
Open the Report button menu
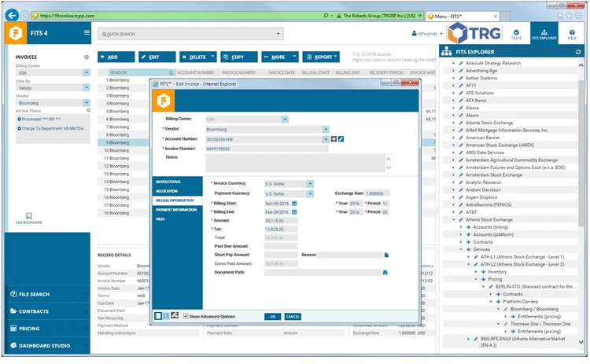tap(321, 57)
